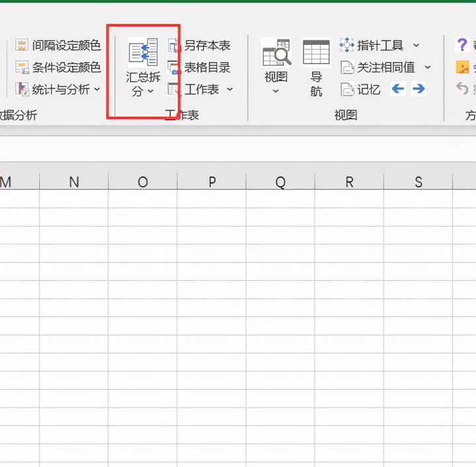Click the gray undo arrow icon

coord(462,89)
